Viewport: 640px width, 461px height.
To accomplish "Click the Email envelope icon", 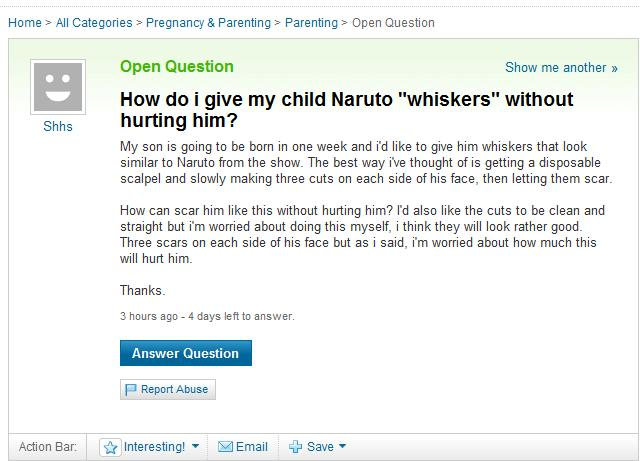I will pos(225,447).
